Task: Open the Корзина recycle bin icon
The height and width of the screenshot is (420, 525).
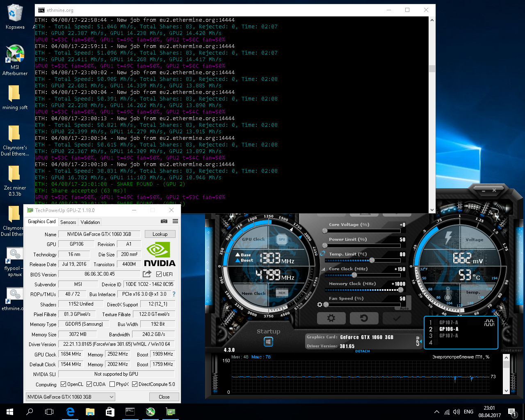Action: click(15, 17)
